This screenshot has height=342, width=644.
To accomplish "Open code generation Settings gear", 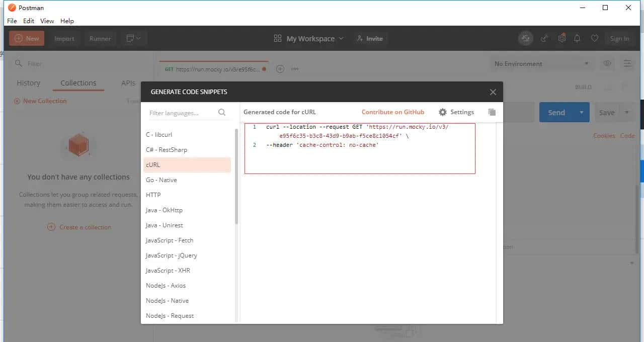I will 456,112.
